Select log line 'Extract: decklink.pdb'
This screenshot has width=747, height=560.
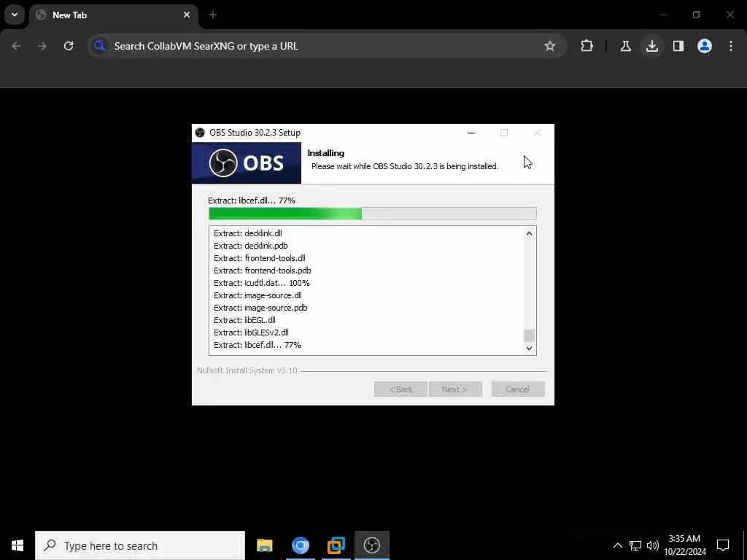pyautogui.click(x=251, y=246)
